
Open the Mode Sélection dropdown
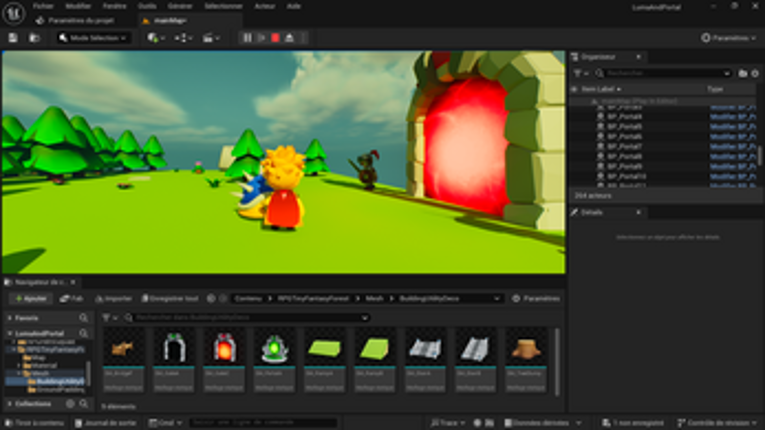(x=93, y=38)
